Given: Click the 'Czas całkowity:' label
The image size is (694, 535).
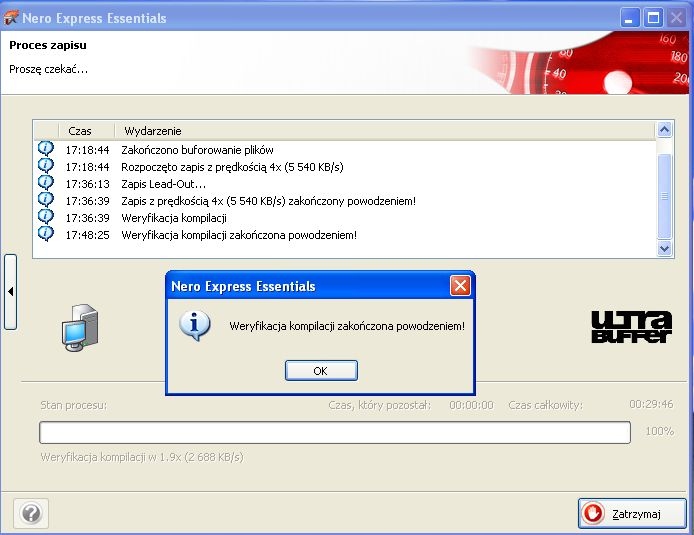Looking at the screenshot, I should (545, 405).
